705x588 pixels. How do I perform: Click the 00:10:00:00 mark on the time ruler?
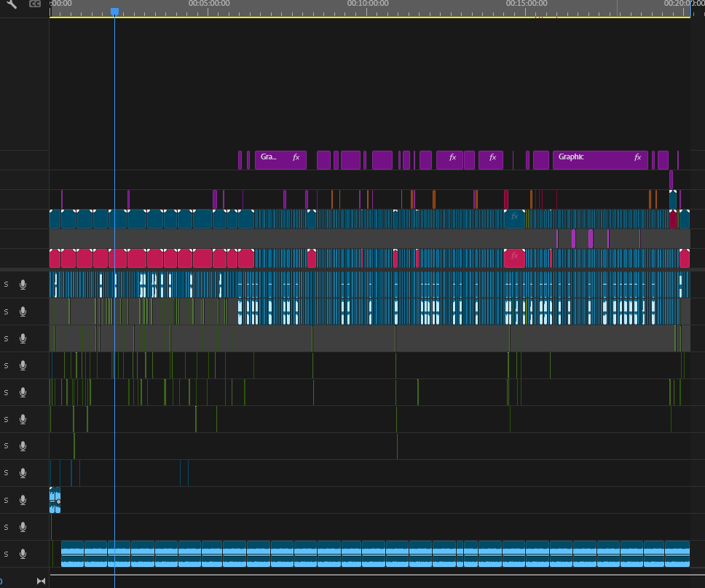[x=368, y=4]
